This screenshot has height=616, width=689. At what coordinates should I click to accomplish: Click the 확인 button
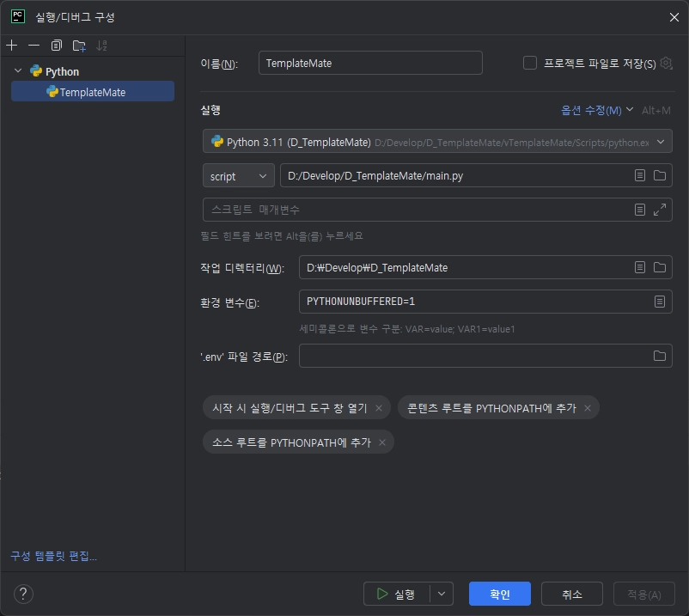click(499, 594)
